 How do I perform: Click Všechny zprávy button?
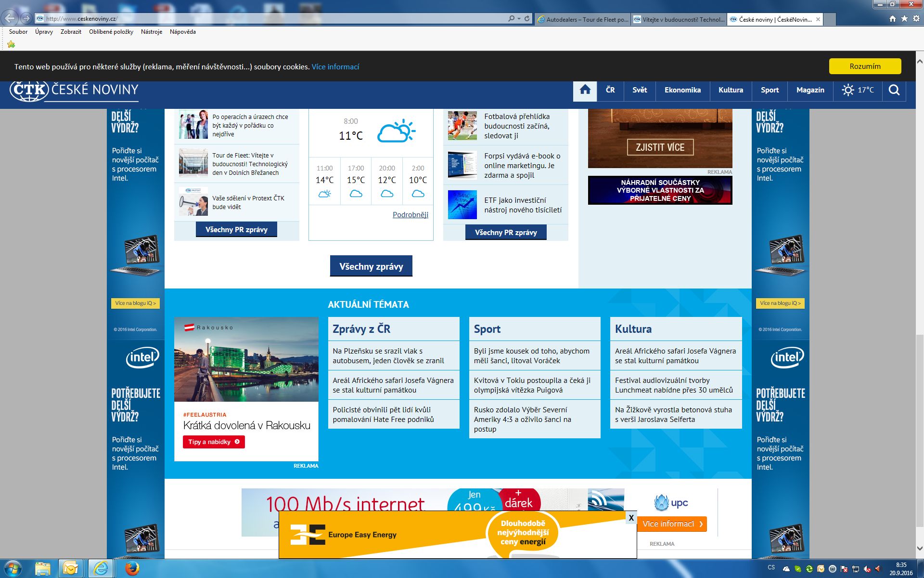pos(371,266)
